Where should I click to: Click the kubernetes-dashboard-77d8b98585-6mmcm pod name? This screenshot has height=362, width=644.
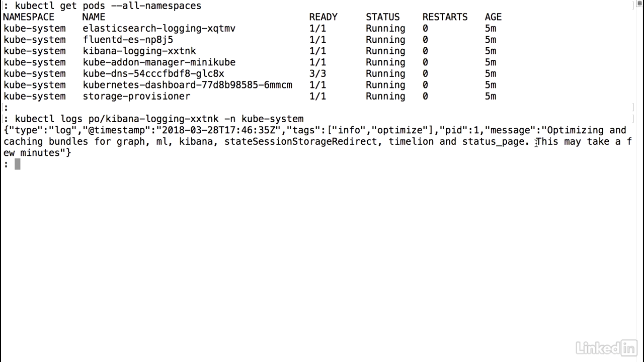pyautogui.click(x=187, y=85)
